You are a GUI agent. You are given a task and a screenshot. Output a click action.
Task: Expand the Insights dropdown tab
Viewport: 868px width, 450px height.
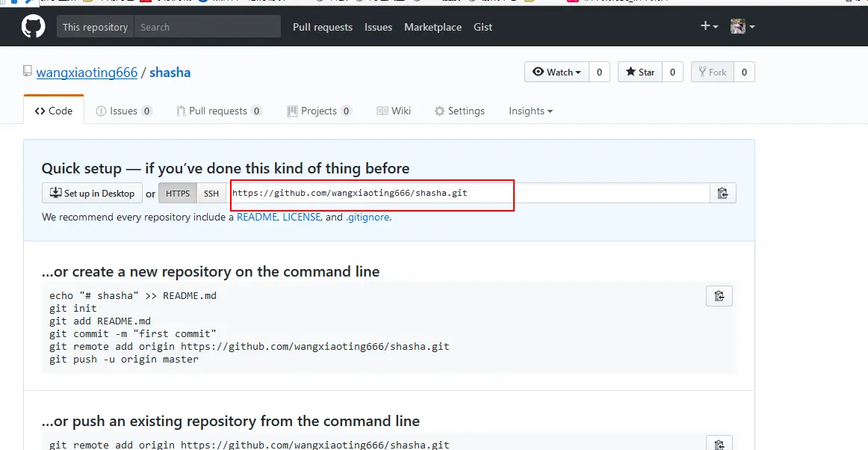click(531, 111)
